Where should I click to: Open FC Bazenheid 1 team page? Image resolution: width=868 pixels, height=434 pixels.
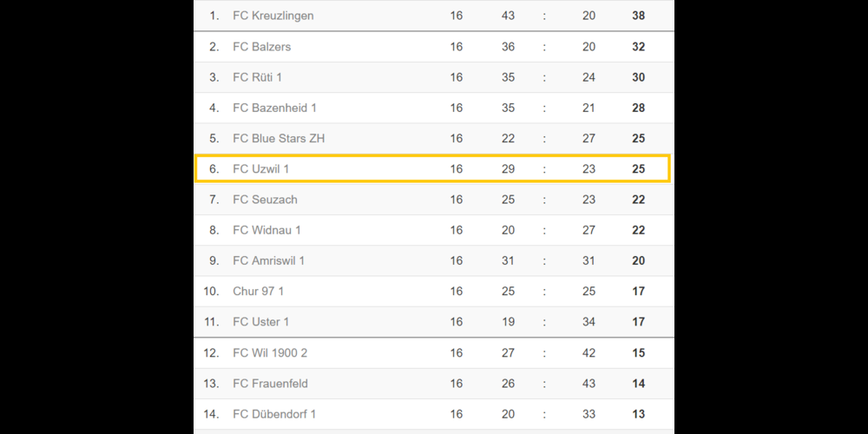274,108
